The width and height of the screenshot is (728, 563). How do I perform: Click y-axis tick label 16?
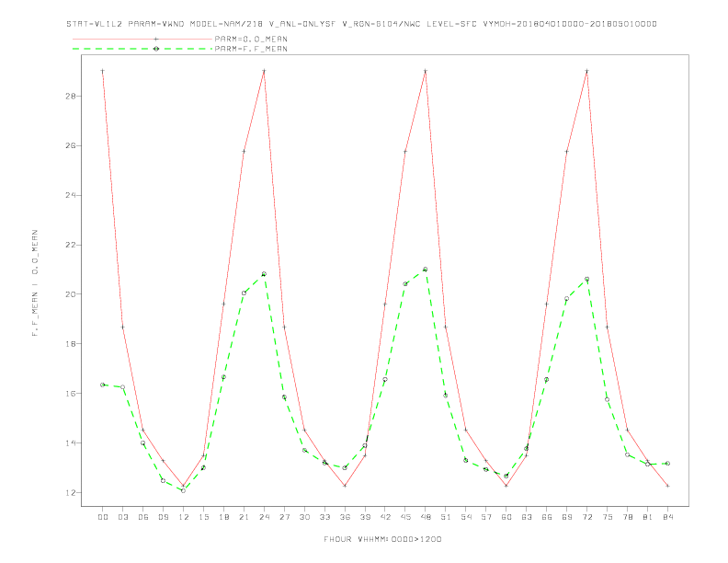[71, 394]
